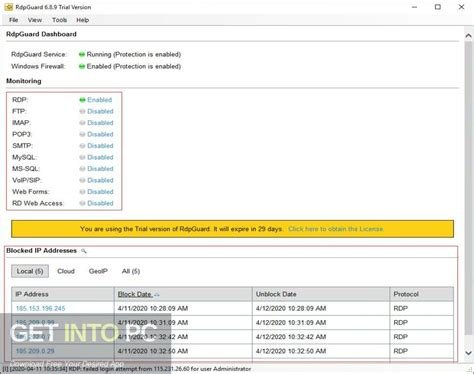The image size is (474, 374).
Task: Click the failed login attempt status bar message
Action: pos(127,369)
